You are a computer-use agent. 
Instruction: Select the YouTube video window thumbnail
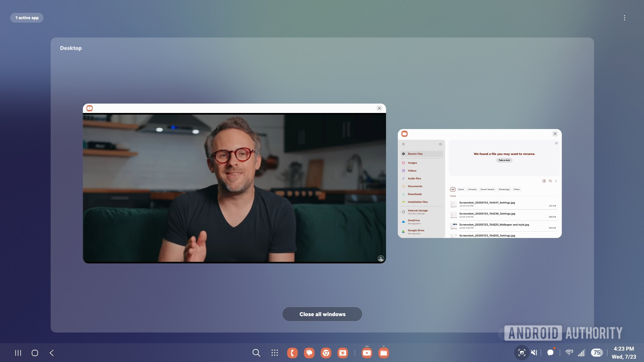[x=234, y=188]
